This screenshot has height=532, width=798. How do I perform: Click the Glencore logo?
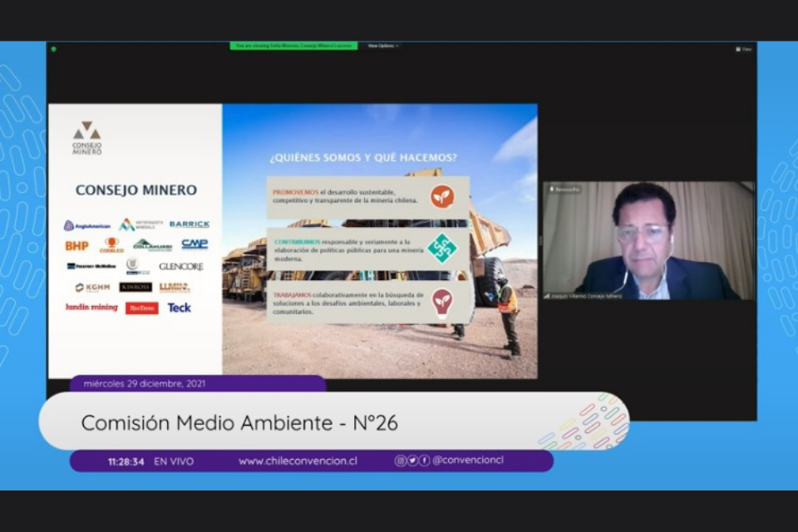181,266
